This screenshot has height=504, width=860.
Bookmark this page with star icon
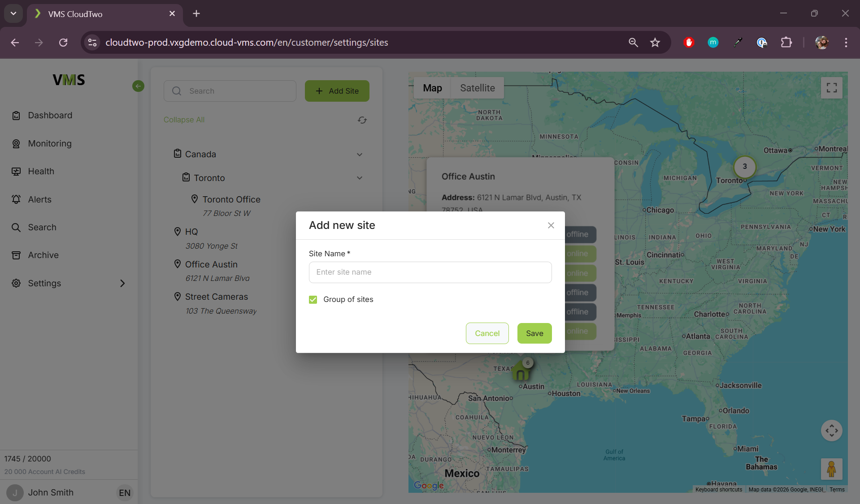(655, 43)
